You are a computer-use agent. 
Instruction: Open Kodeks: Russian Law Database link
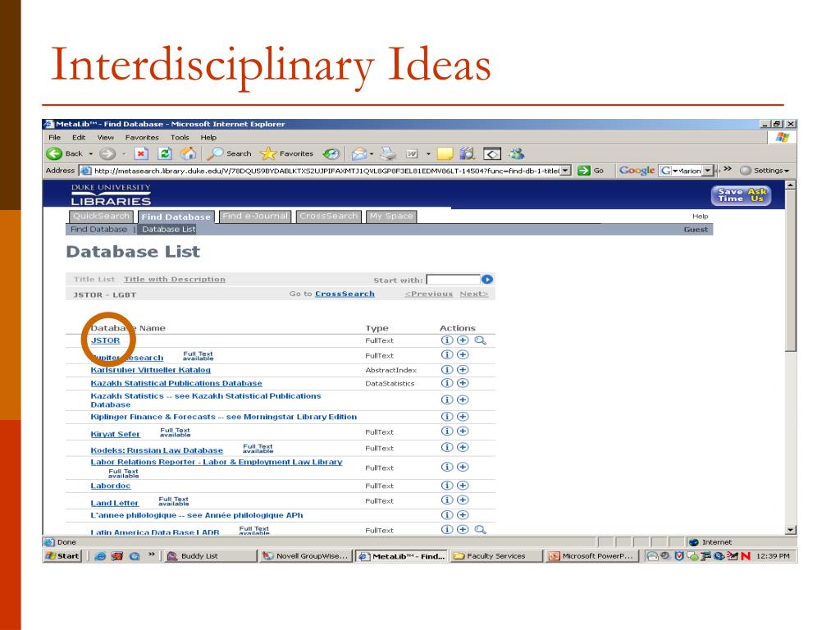pos(157,450)
